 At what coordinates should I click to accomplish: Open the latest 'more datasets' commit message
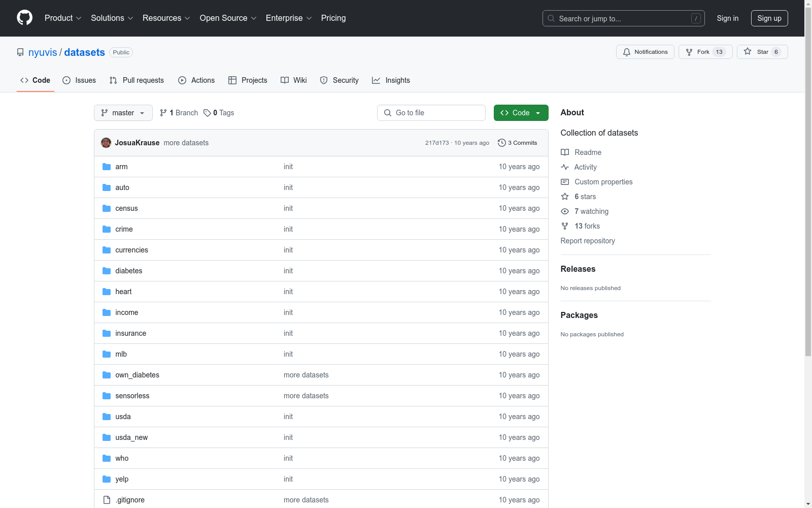186,143
